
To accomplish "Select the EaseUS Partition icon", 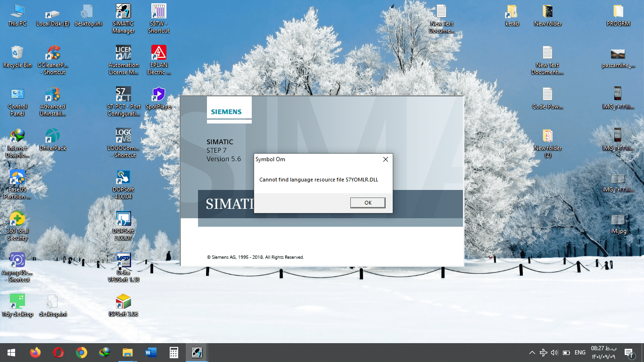I will (x=17, y=184).
